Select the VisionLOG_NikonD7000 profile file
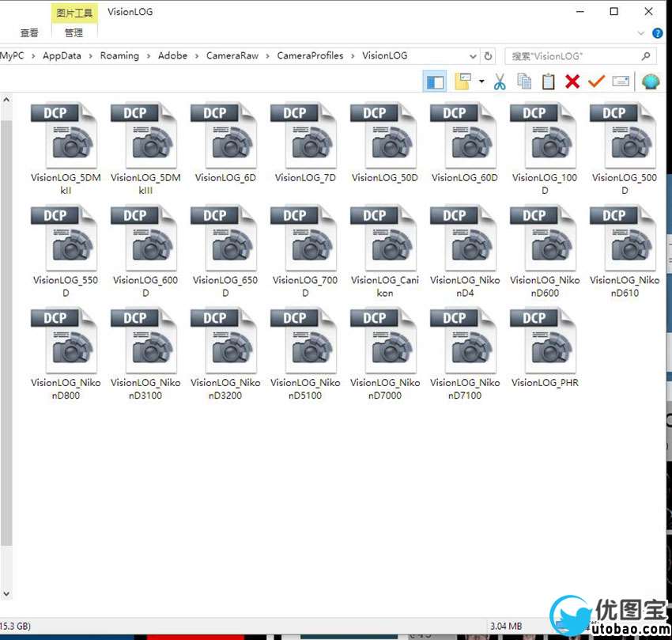Viewport: 672px width, 640px height. coord(385,354)
